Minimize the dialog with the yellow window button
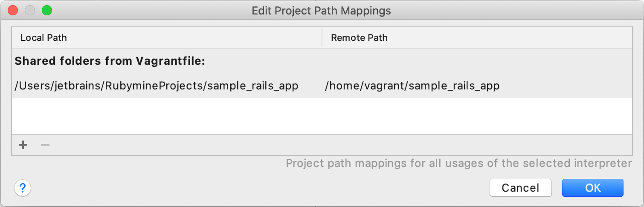 point(30,10)
